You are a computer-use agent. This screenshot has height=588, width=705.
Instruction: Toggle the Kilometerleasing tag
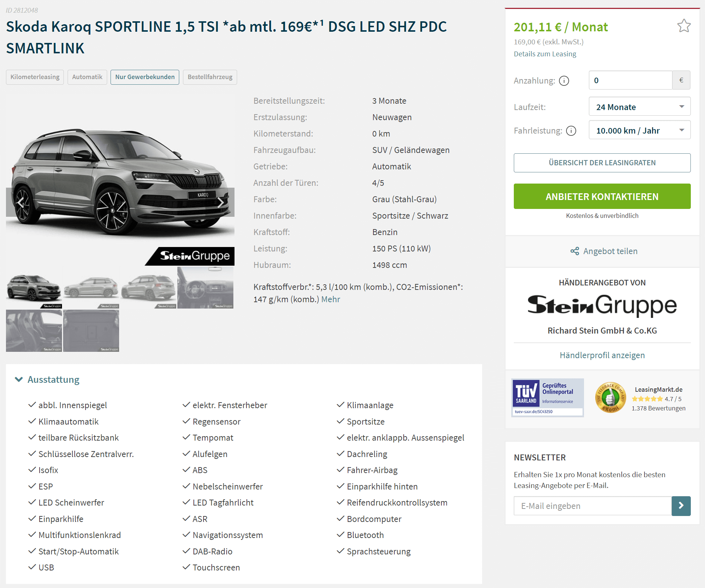point(35,77)
